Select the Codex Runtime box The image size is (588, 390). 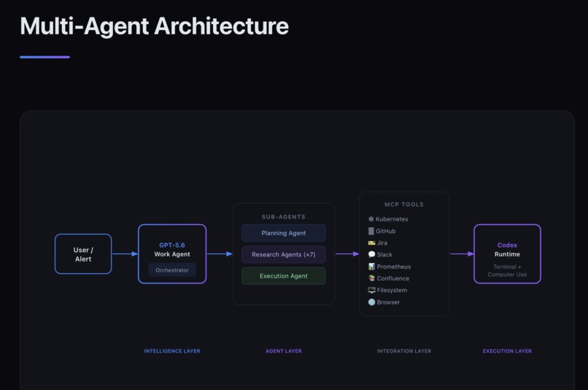click(507, 254)
